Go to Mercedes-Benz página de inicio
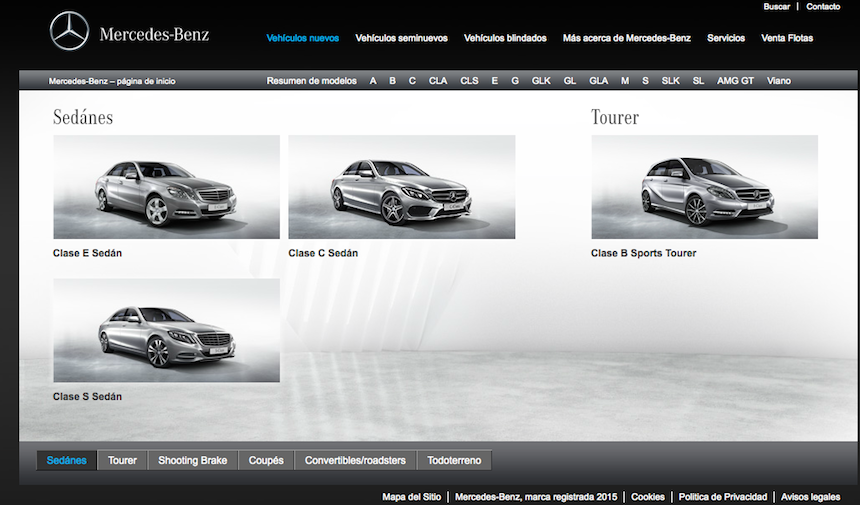 pos(112,81)
